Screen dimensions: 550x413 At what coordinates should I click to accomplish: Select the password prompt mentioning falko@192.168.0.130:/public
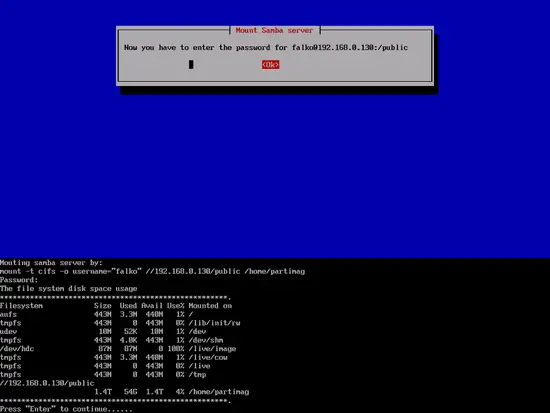pyautogui.click(x=266, y=47)
